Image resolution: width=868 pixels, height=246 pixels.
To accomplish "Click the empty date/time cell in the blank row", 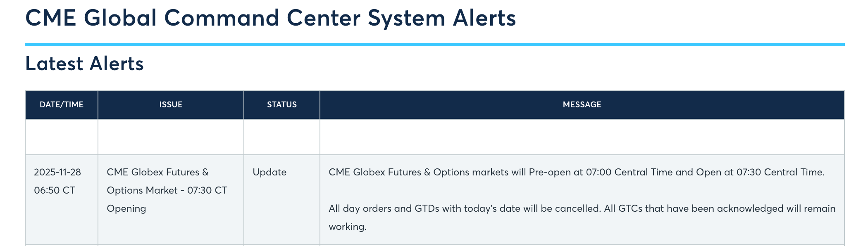I will [x=62, y=137].
